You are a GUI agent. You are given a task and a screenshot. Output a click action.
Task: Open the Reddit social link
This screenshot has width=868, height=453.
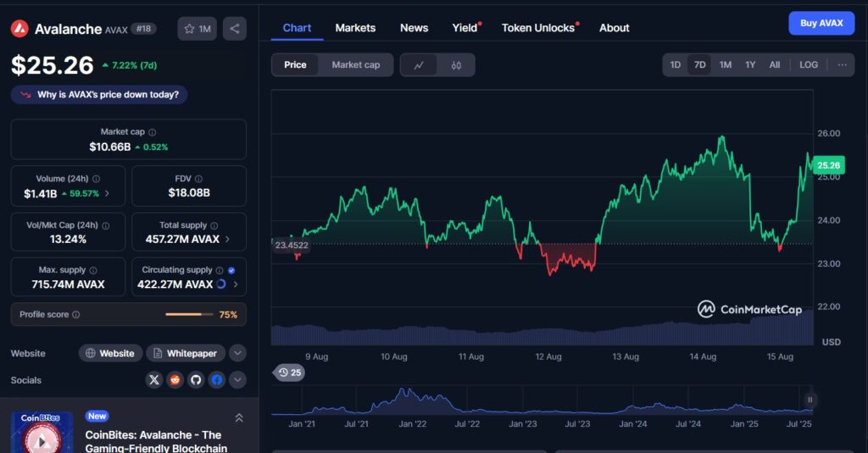coord(175,380)
